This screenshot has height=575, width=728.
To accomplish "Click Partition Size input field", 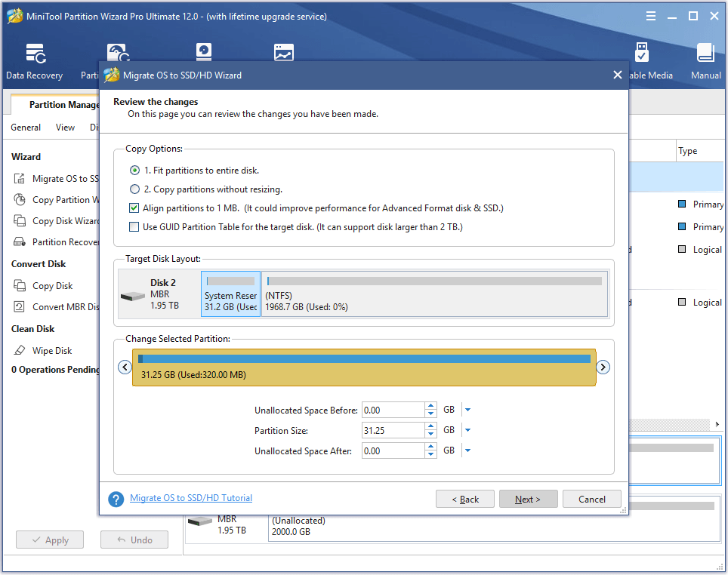I will [x=393, y=430].
